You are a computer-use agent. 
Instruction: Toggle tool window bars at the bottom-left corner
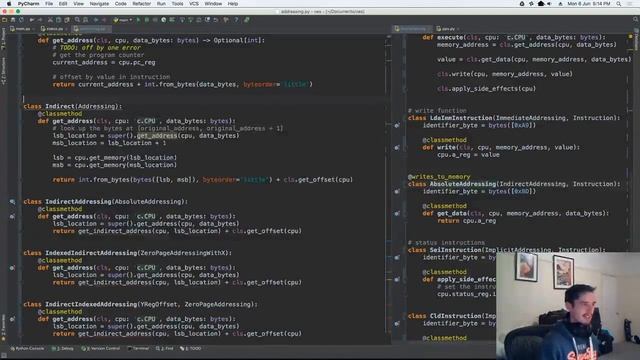pos(4,356)
